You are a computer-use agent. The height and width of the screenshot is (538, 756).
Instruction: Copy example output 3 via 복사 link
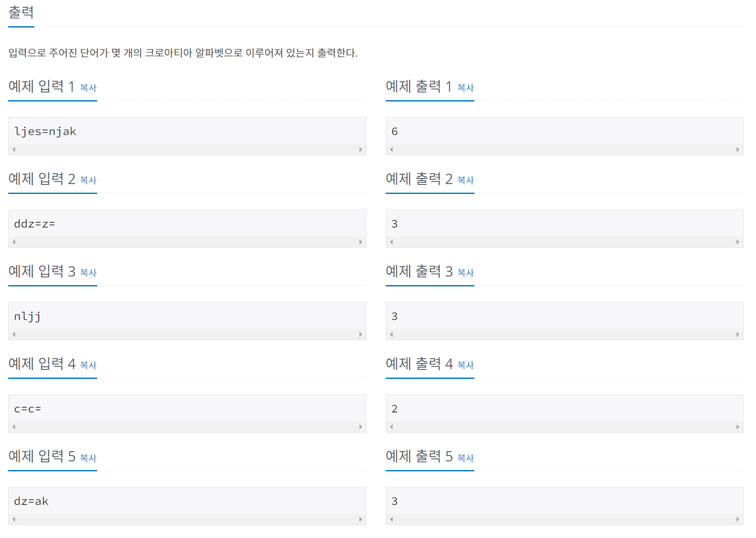pos(465,273)
